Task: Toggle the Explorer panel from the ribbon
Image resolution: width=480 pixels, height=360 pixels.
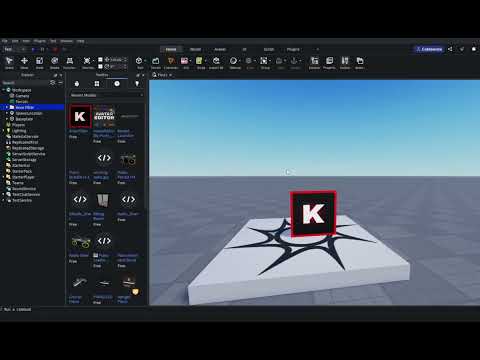Action: 314,62
